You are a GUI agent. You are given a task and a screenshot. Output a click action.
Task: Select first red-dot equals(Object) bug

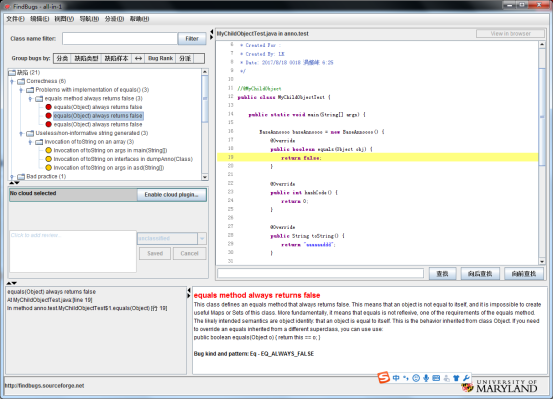(98, 107)
